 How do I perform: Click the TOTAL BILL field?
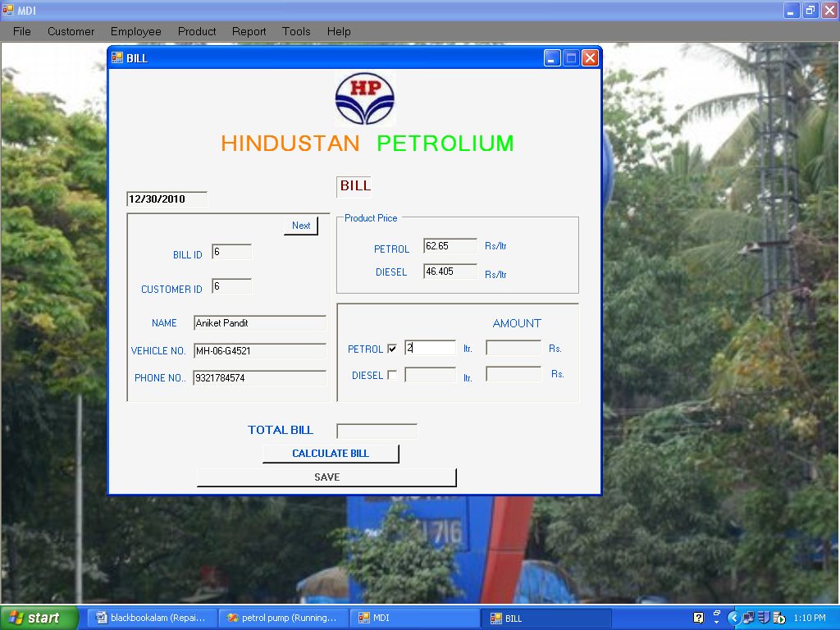pos(377,431)
